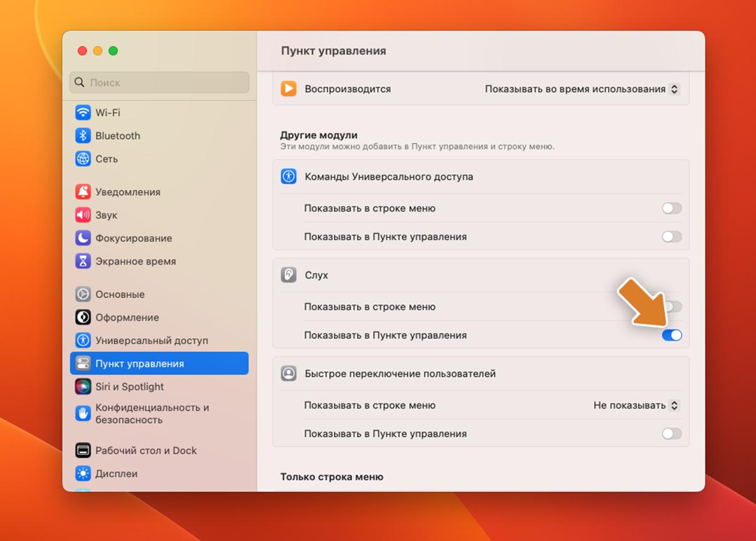Click the Слух ear icon

click(x=289, y=275)
